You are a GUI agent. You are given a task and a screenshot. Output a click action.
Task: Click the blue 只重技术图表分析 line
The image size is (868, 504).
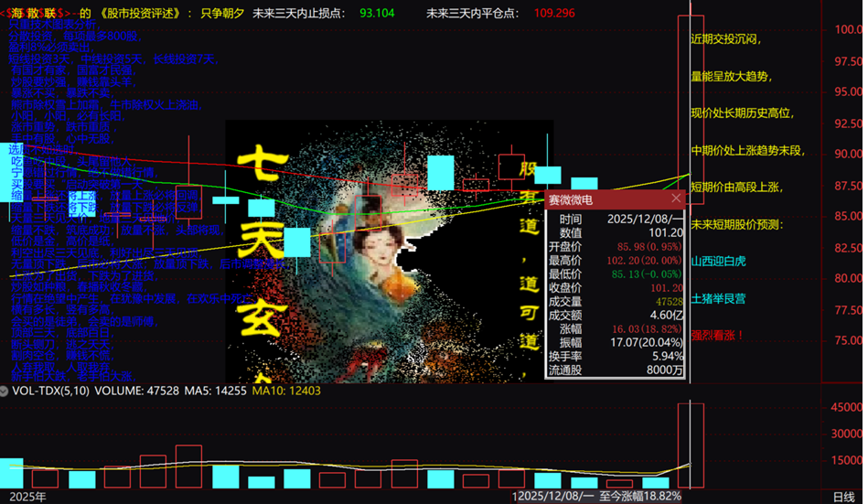[x=52, y=25]
